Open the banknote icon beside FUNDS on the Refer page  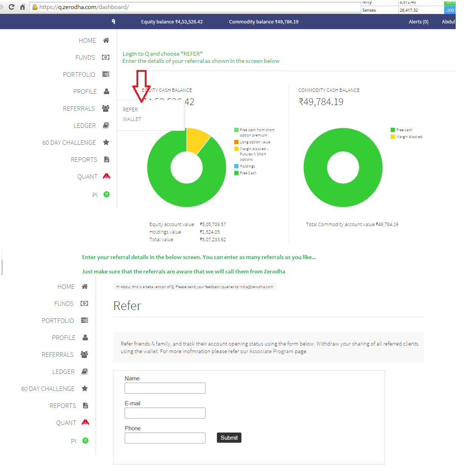(x=85, y=303)
